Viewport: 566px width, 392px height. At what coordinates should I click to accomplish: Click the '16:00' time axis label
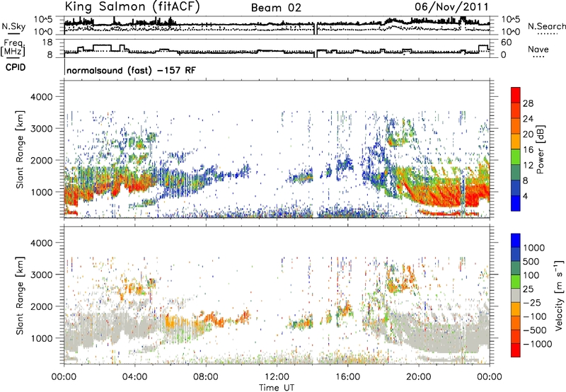point(347,377)
